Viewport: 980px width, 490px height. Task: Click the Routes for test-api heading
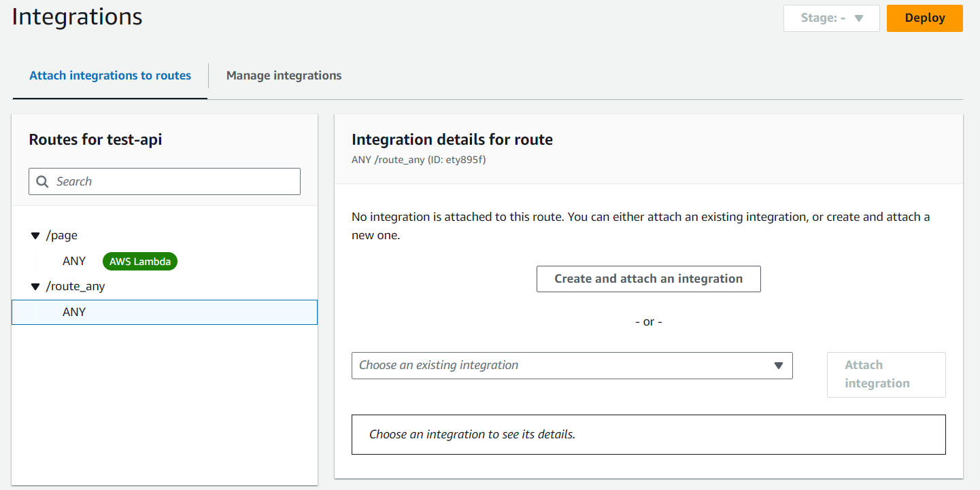[95, 140]
